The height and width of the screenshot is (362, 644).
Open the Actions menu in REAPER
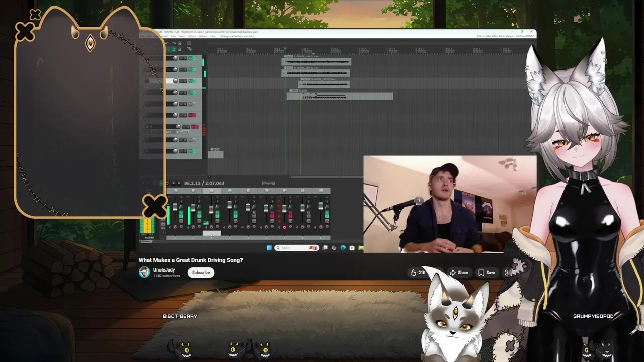click(203, 36)
